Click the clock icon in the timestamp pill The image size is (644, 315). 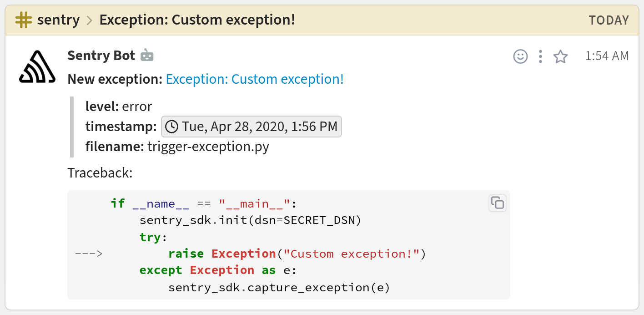click(x=171, y=127)
